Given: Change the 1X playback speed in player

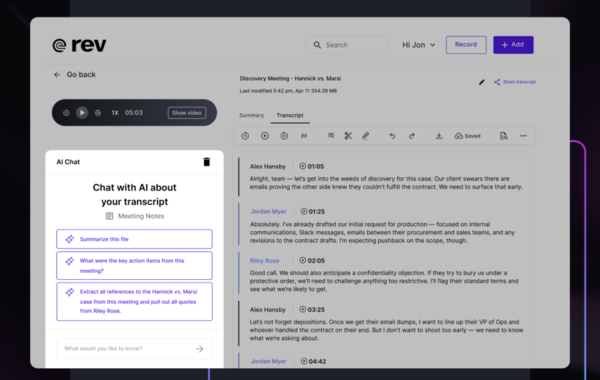Looking at the screenshot, I should click(x=115, y=113).
